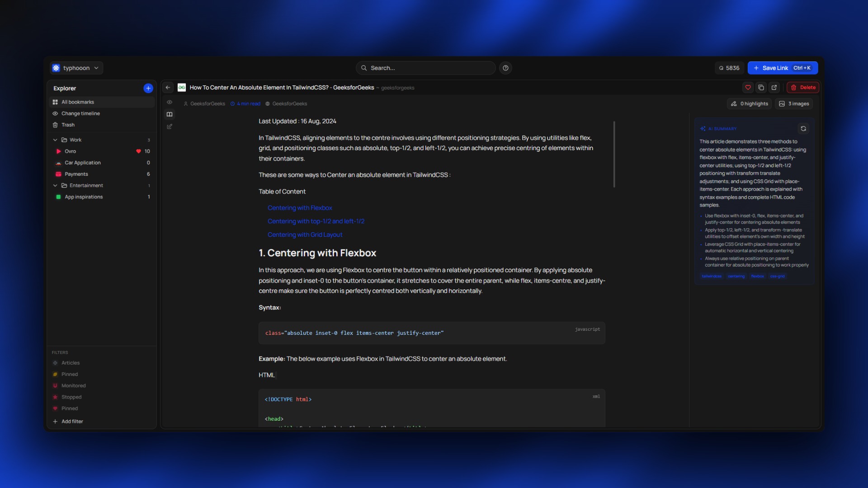
Task: Open Centering with Flexbox link
Action: pos(300,208)
